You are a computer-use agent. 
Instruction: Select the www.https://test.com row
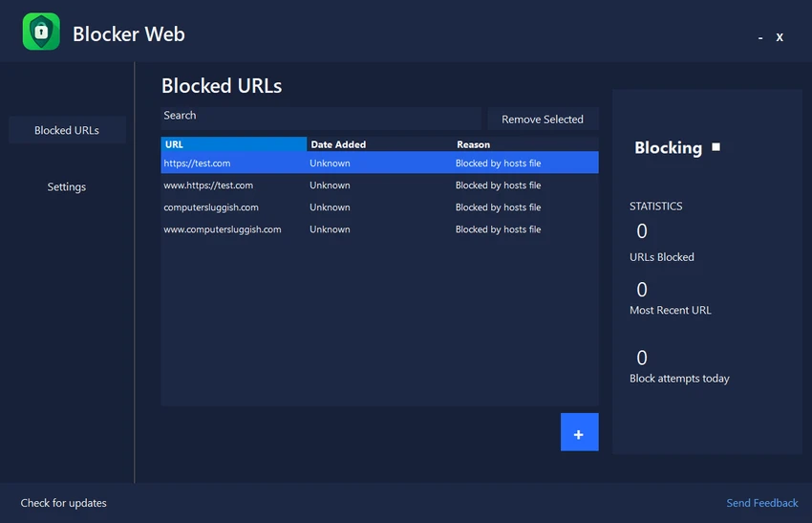pyautogui.click(x=379, y=185)
